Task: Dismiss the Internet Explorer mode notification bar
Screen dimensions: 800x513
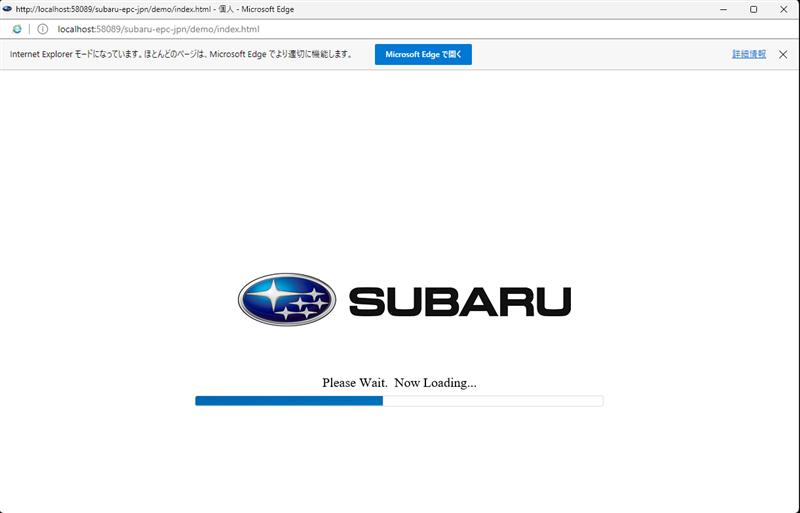Action: pos(783,54)
